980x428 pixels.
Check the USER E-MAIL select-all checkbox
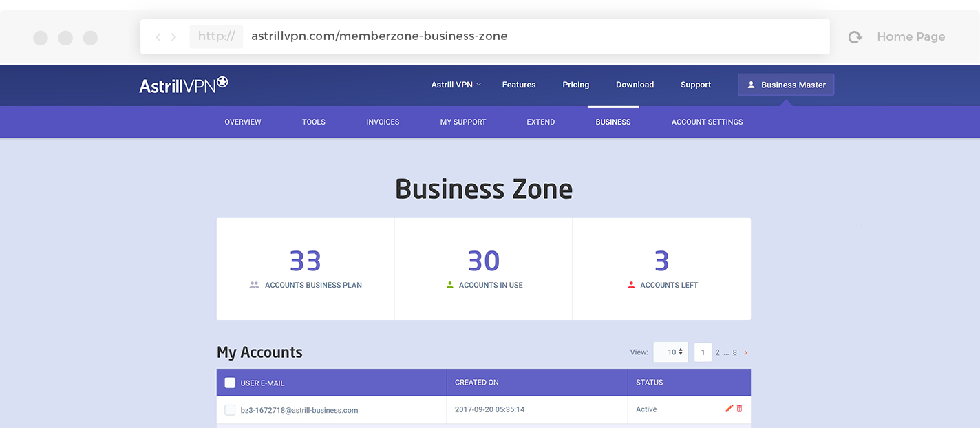[231, 382]
